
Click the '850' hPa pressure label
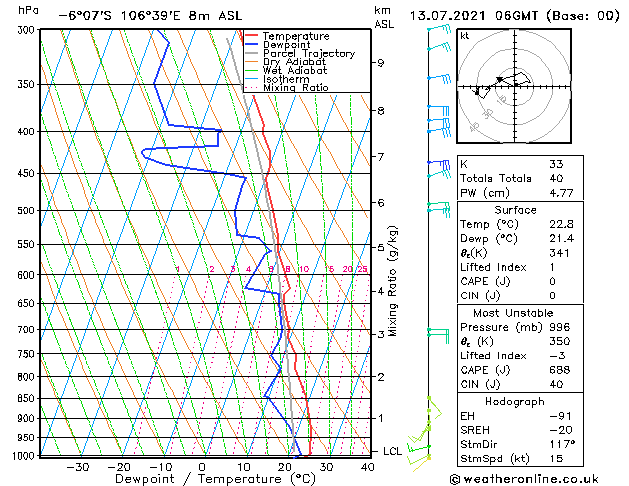28,399
